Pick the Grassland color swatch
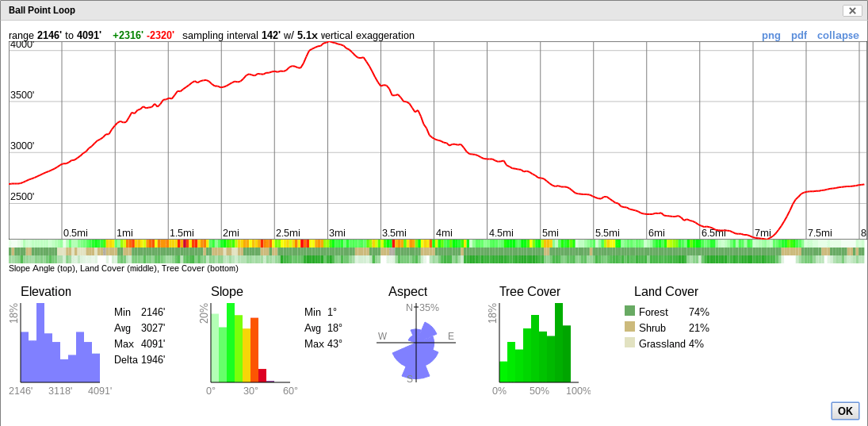The width and height of the screenshot is (868, 426). coord(629,343)
